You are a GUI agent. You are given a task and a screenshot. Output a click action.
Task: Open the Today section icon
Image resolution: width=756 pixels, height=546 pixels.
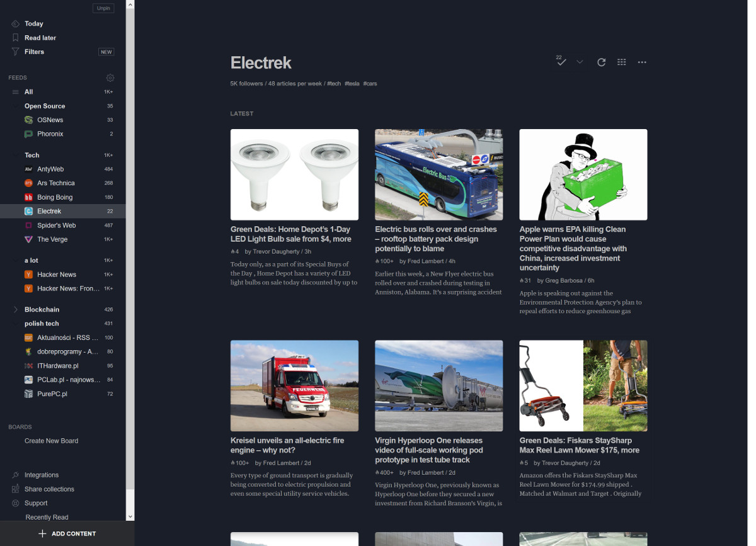point(16,24)
